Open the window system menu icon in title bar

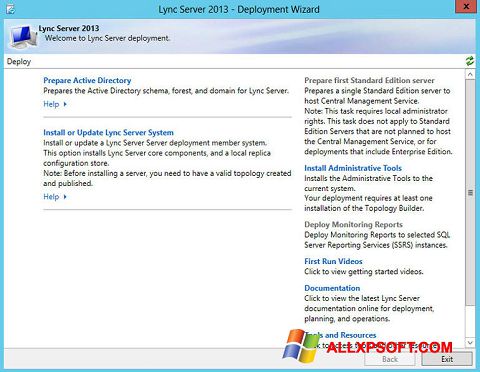click(x=10, y=8)
